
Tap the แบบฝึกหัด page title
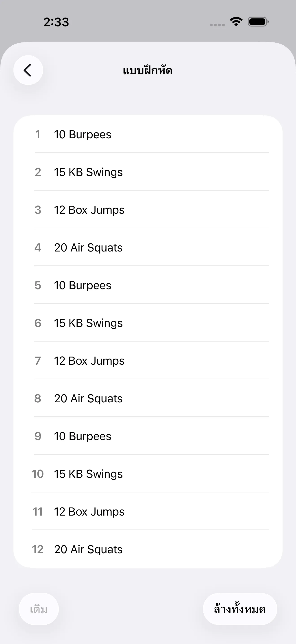(148, 71)
